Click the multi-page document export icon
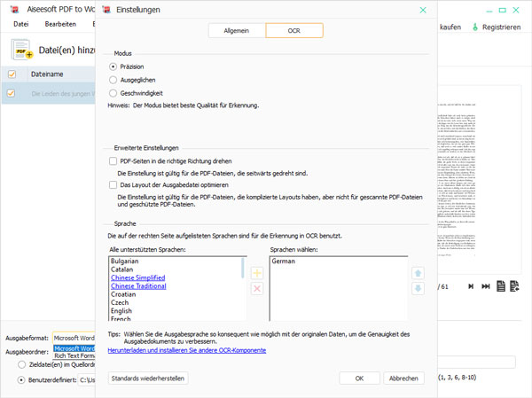The width and height of the screenshot is (532, 398). (514, 286)
